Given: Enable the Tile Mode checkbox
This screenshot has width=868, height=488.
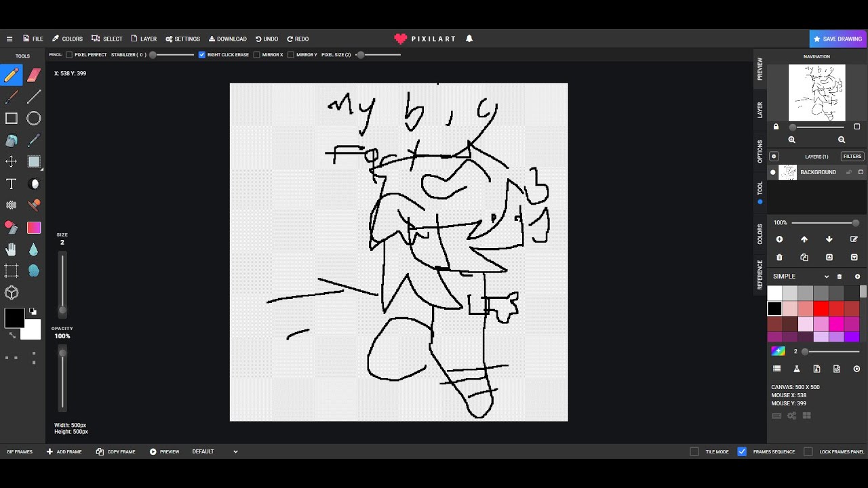Looking at the screenshot, I should pyautogui.click(x=694, y=451).
